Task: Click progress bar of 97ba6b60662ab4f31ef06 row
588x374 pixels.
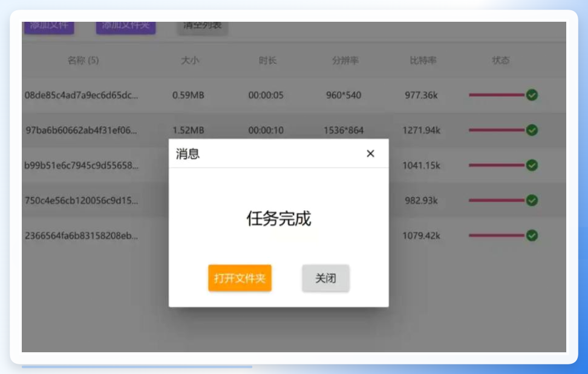Action: [x=497, y=130]
